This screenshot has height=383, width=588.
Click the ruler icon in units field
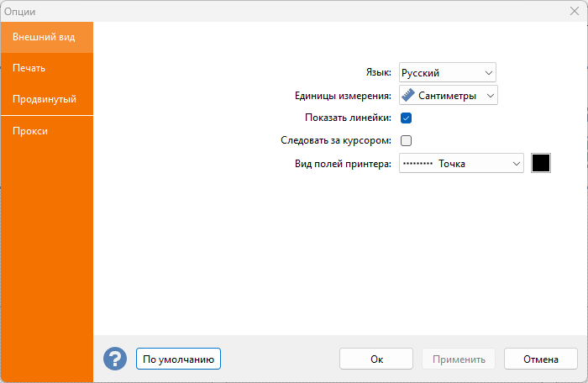click(408, 96)
